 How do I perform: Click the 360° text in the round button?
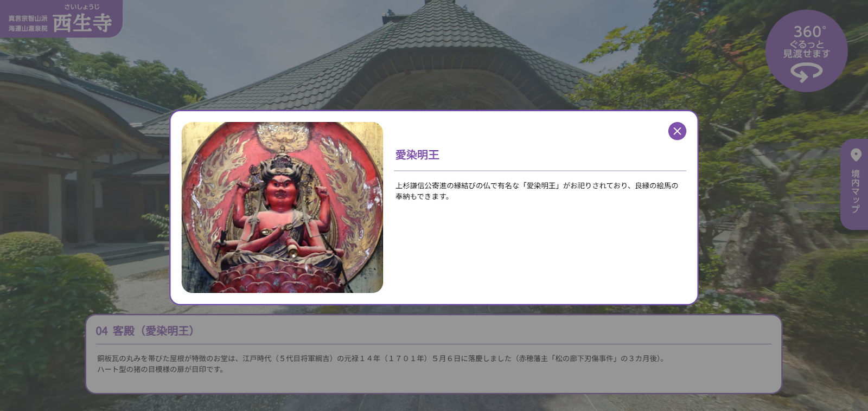[809, 32]
